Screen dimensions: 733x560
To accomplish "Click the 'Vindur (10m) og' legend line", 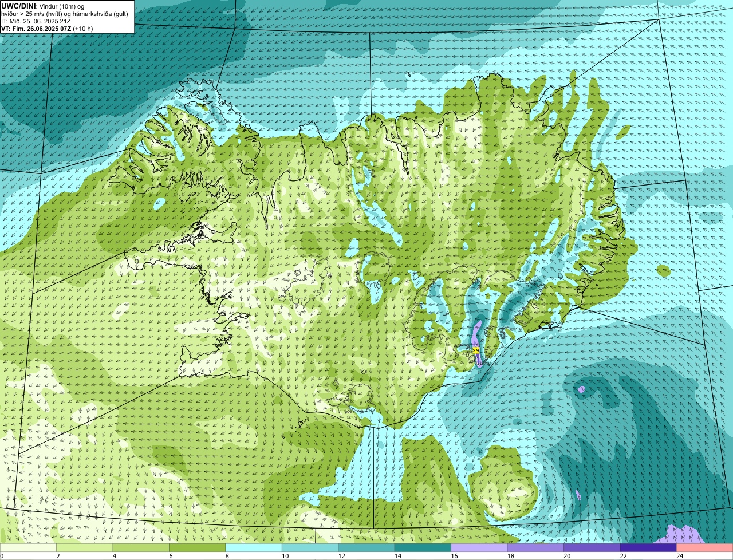I will [x=62, y=6].
